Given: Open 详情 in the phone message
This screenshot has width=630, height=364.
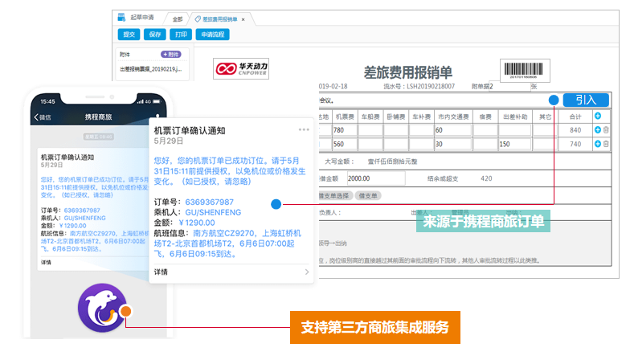Looking at the screenshot, I should pyautogui.click(x=47, y=263).
